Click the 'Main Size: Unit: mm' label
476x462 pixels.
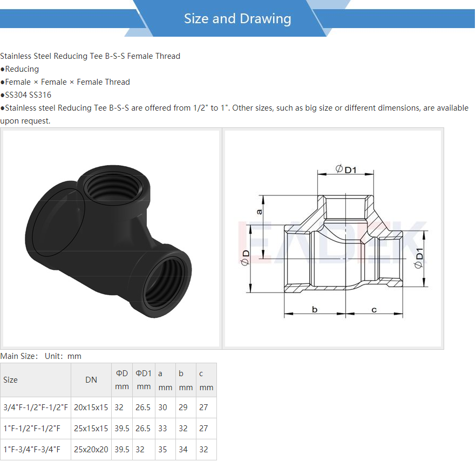pos(40,356)
